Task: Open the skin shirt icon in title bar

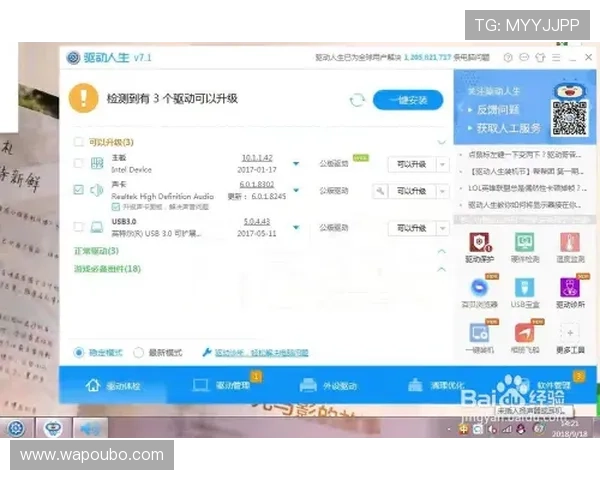Action: (x=540, y=58)
